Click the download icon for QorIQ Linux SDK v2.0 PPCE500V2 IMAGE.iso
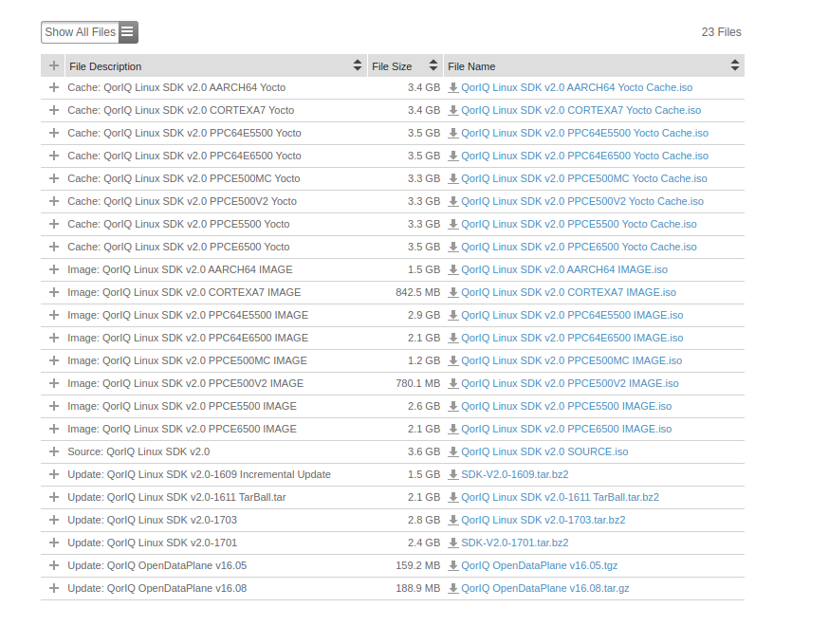 454,383
